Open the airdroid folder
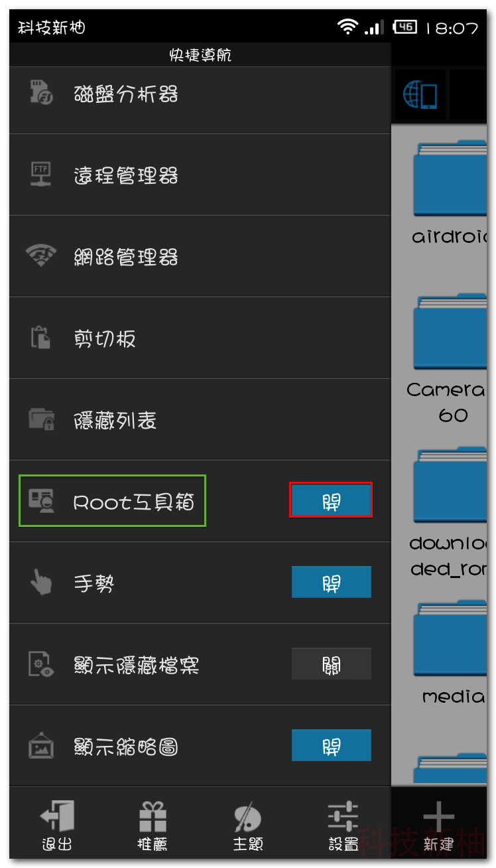 coord(451,192)
